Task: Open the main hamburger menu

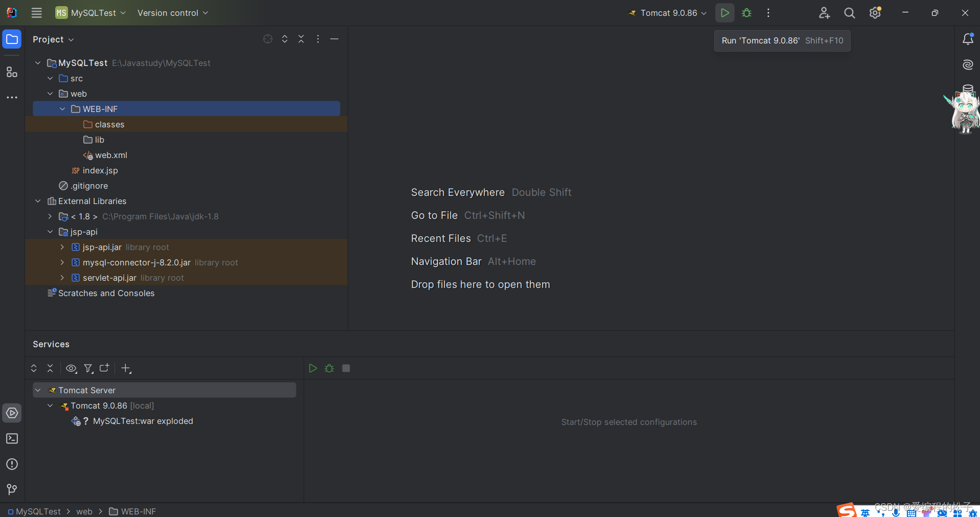Action: (37, 13)
